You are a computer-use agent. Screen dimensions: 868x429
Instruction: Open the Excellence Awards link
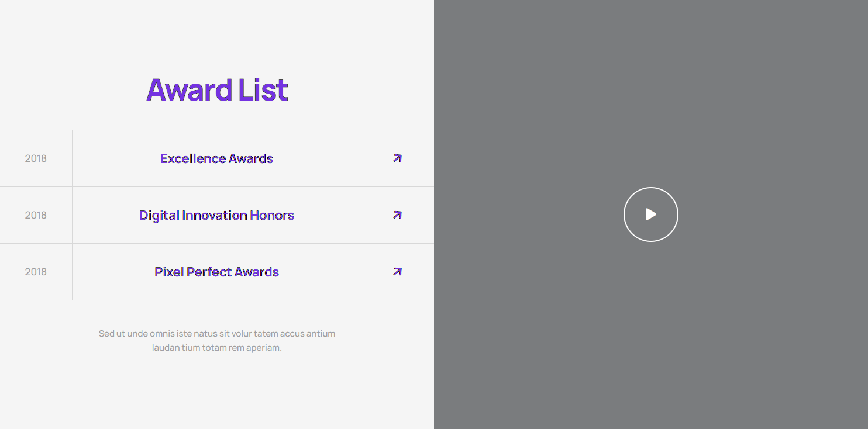pyautogui.click(x=216, y=158)
